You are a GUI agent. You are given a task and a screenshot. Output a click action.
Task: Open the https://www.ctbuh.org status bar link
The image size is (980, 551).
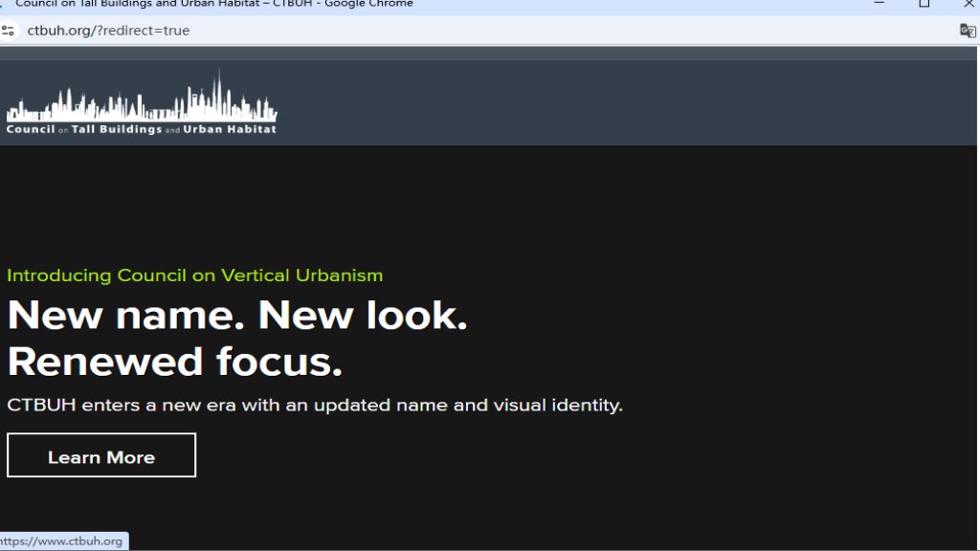pos(63,540)
